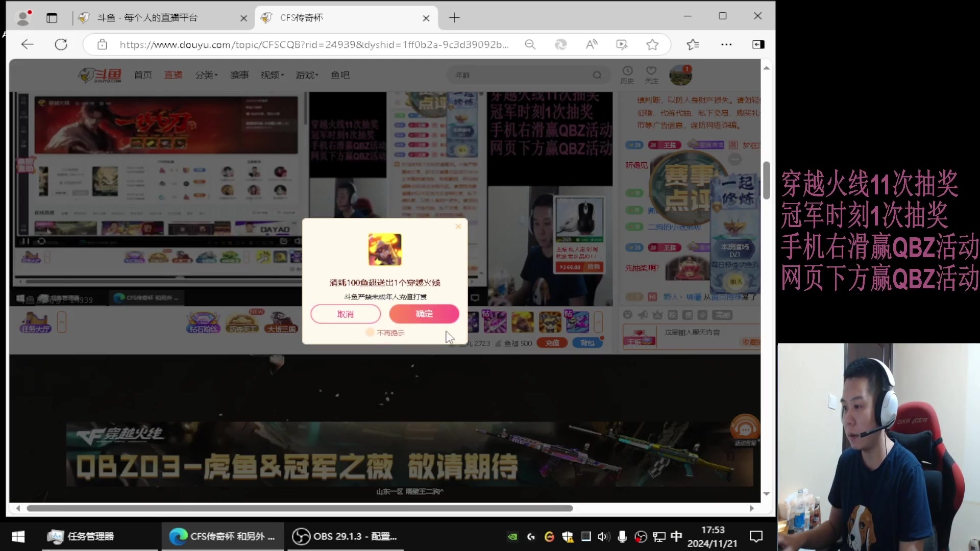Open the Windows Start menu

(18, 536)
